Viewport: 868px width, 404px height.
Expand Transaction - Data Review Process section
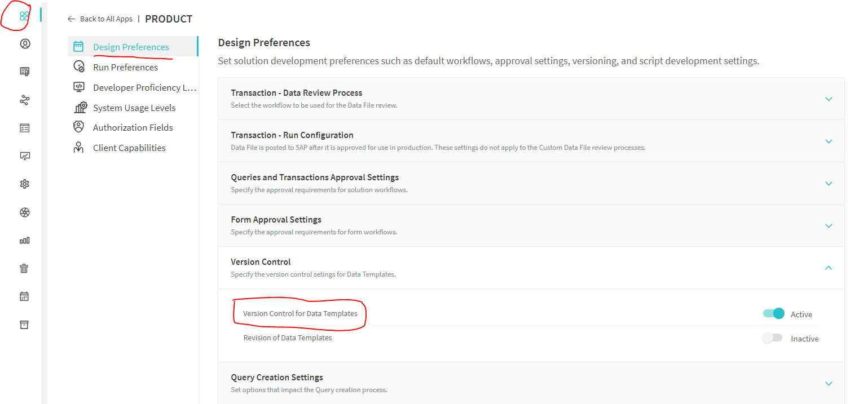pyautogui.click(x=829, y=99)
